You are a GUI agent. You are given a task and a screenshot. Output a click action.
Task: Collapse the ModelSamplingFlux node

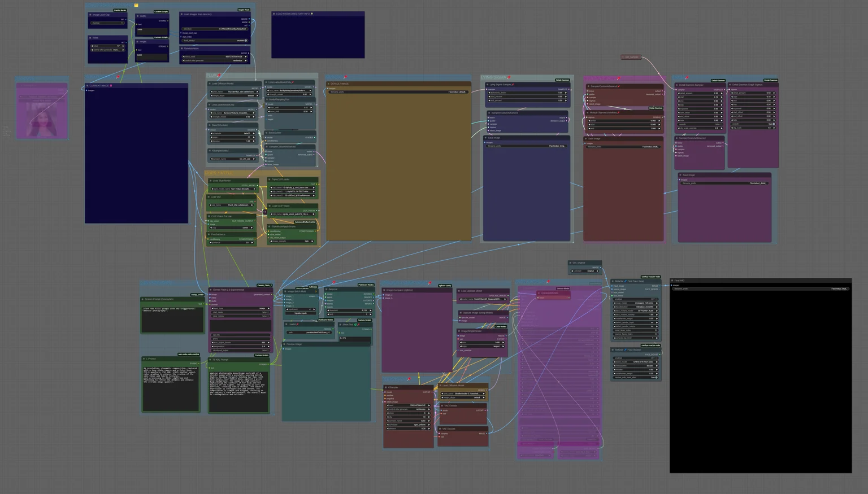click(x=267, y=99)
